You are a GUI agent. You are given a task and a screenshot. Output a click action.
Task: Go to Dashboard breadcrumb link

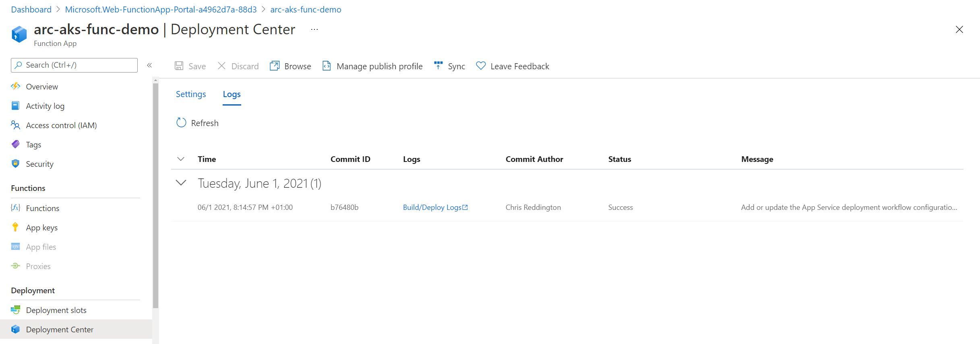pos(31,9)
